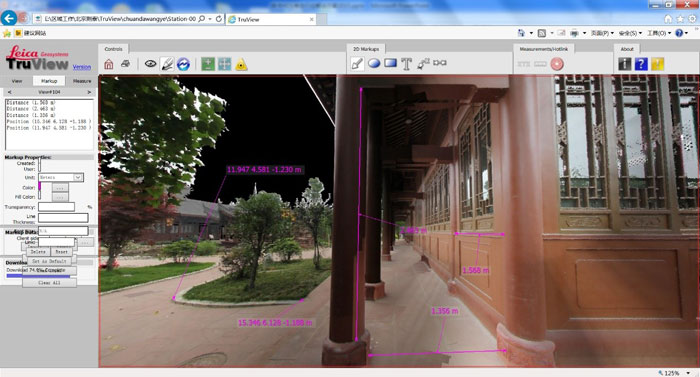Toggle the pencil markup mode icon
Image resolution: width=700 pixels, height=377 pixels.
167,64
